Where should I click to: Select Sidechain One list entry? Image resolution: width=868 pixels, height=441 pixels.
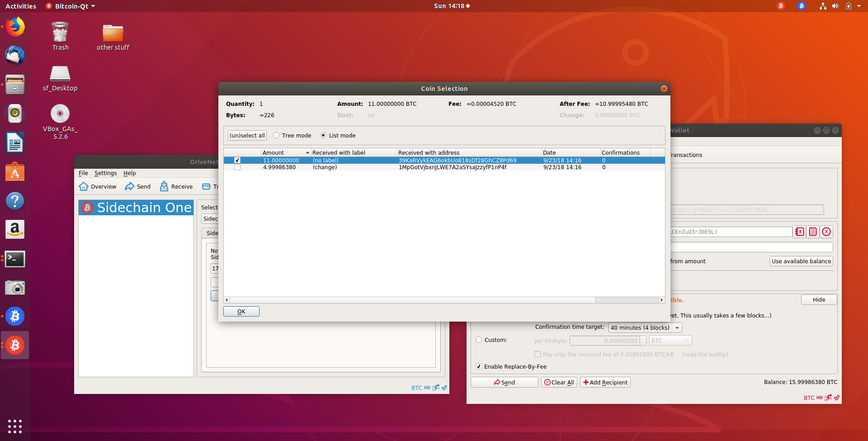click(x=136, y=208)
